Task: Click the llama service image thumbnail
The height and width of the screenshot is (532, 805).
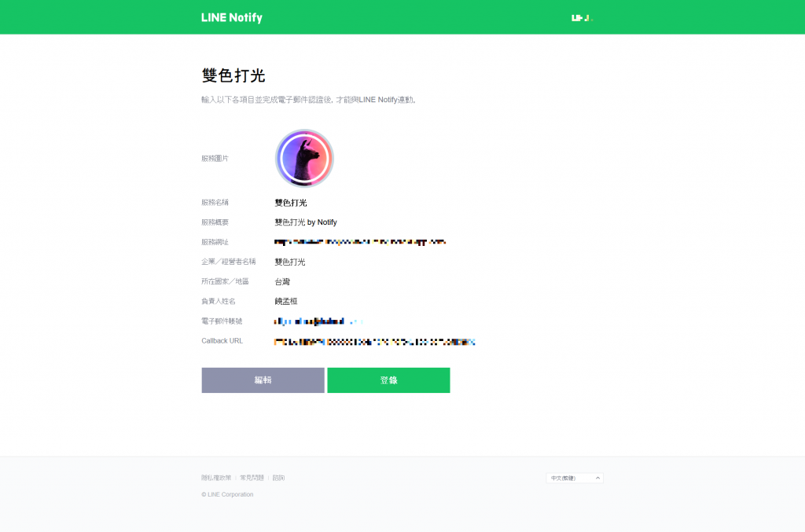Action: point(304,158)
